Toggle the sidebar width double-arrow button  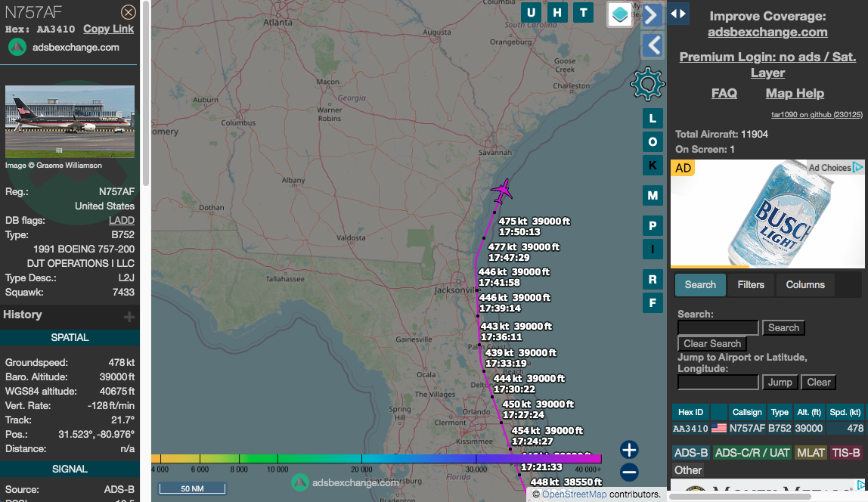pos(678,14)
